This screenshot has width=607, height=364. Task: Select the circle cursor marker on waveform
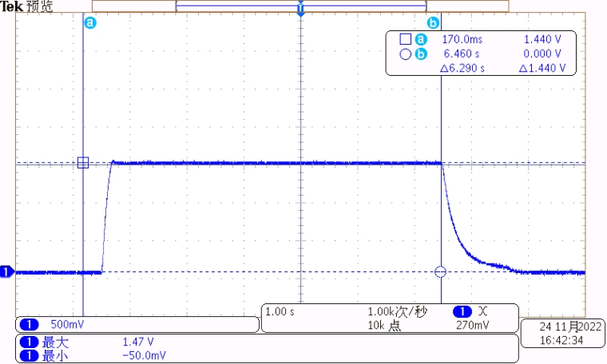(x=439, y=272)
